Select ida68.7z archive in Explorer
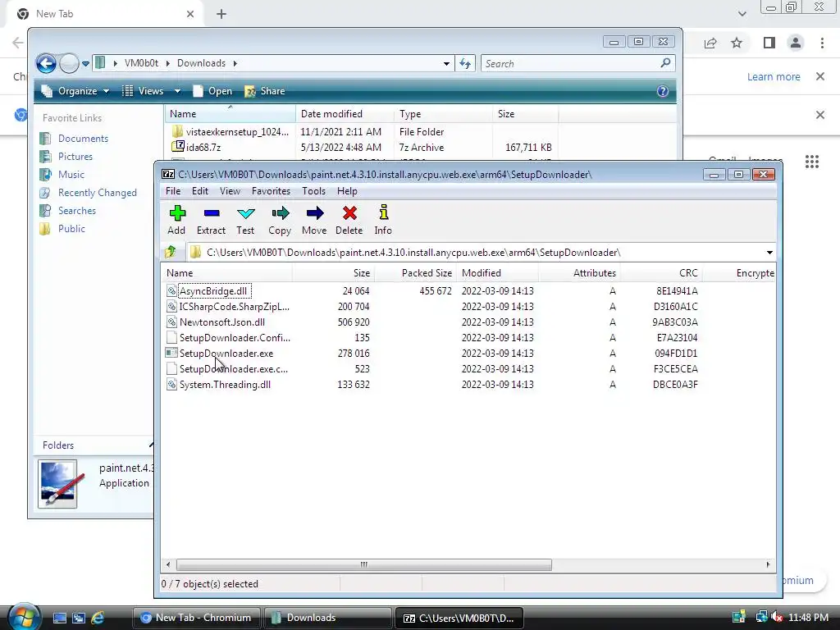Screen dimensions: 840x630 (x=203, y=148)
